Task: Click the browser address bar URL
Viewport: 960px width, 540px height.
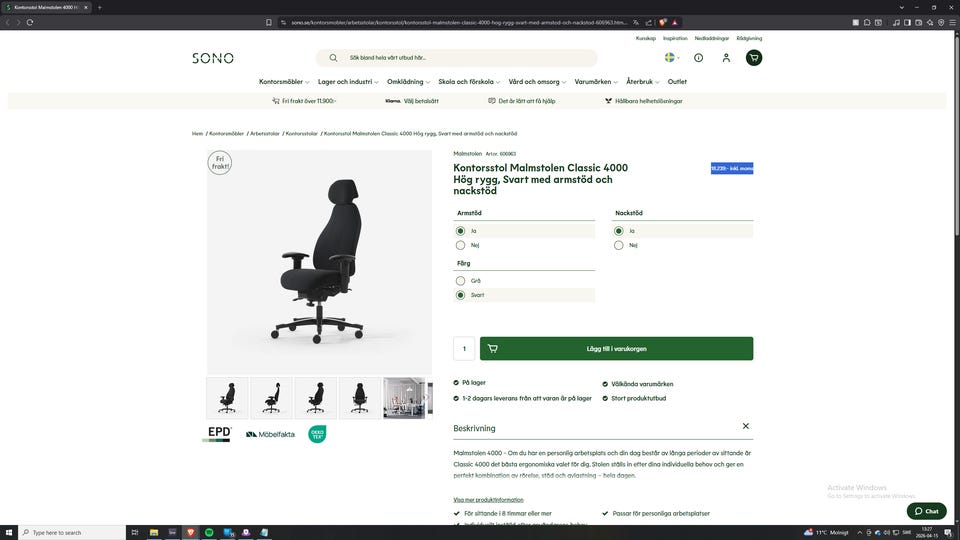Action: [x=459, y=22]
